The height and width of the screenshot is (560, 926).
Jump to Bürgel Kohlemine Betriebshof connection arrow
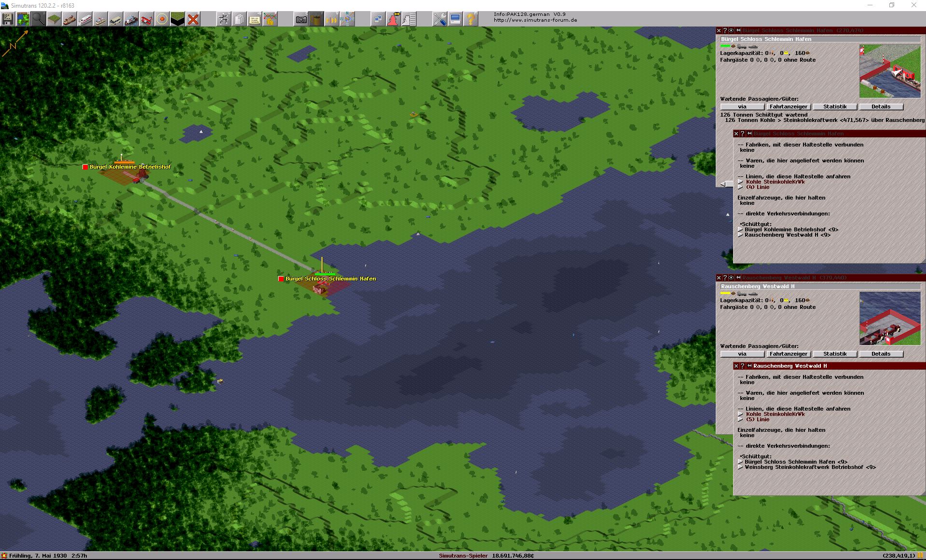(x=740, y=230)
